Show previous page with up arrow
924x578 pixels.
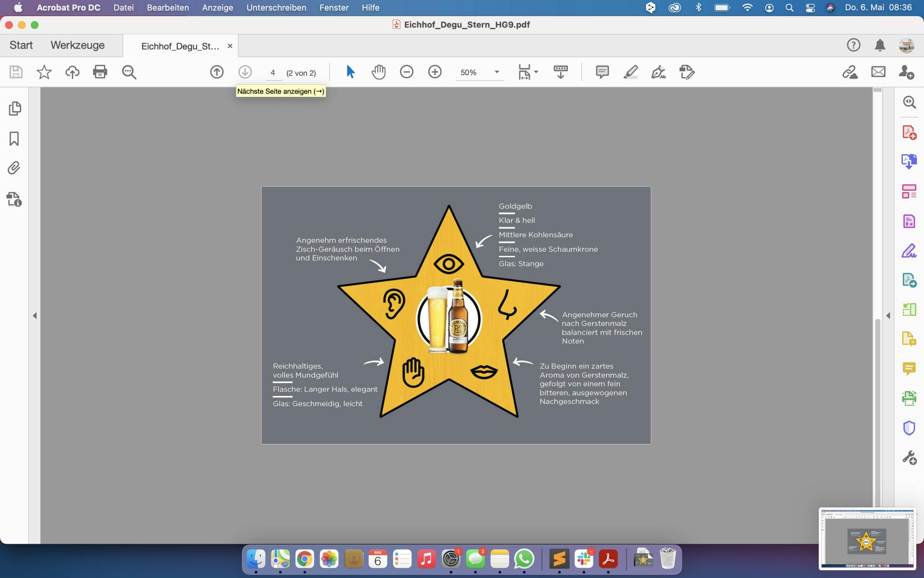click(217, 72)
